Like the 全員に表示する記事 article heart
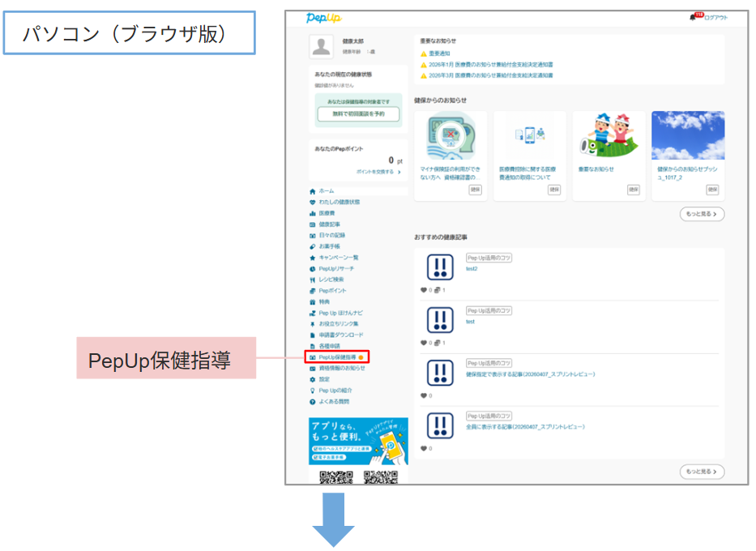Screen dimensions: 756x551 click(424, 449)
